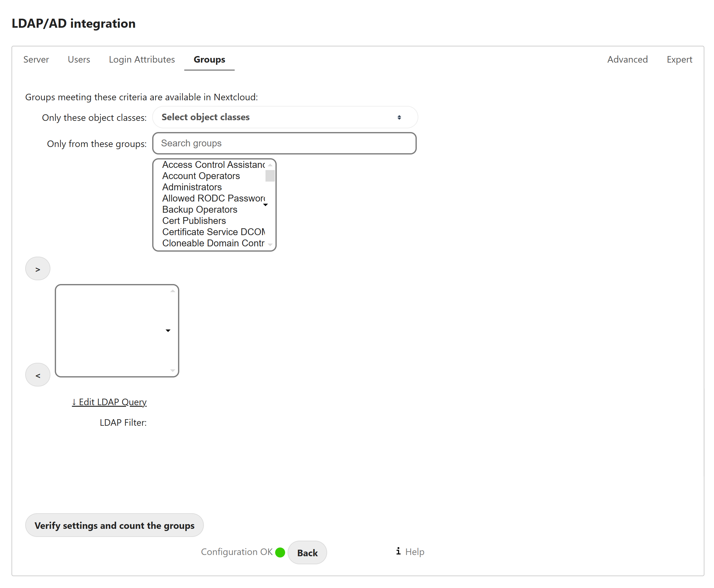Image resolution: width=714 pixels, height=588 pixels.
Task: Select Administrators in the groups list
Action: click(192, 187)
